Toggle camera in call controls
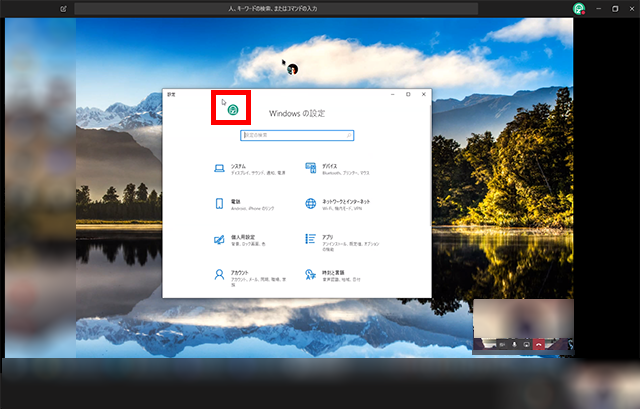This screenshot has width=640, height=409. point(501,343)
